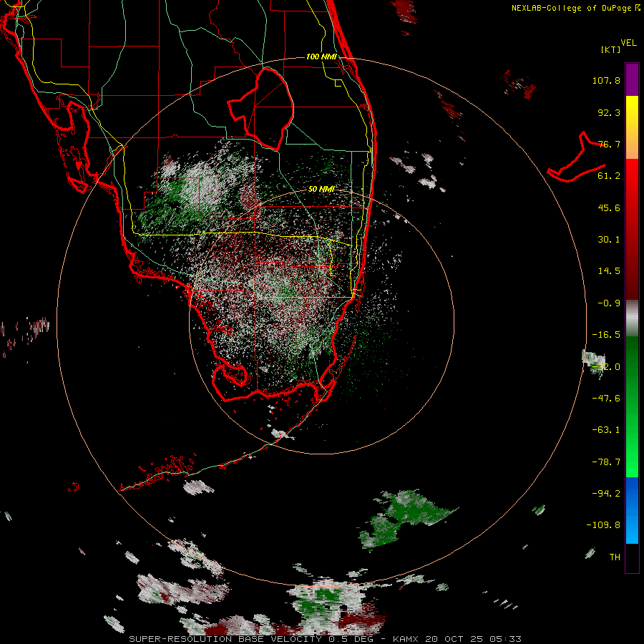Click the 05:33 timestamp
The image size is (644, 644).
505,639
